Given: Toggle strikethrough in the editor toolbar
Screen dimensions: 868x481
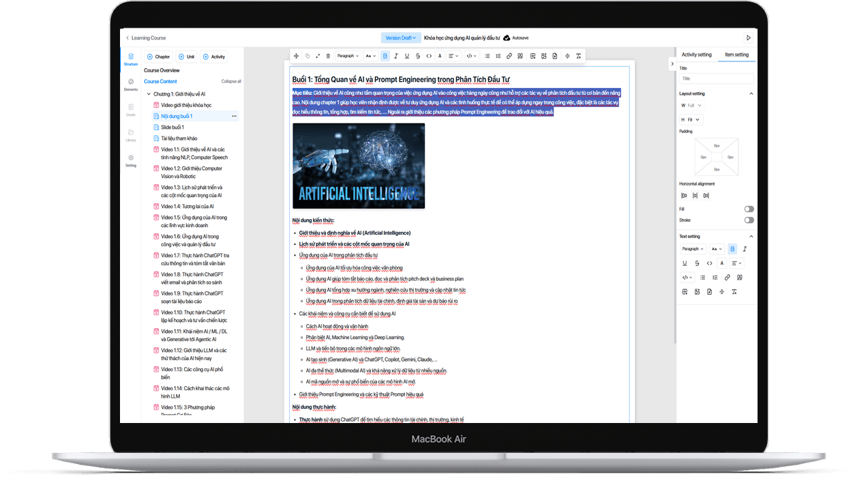Looking at the screenshot, I should click(418, 56).
